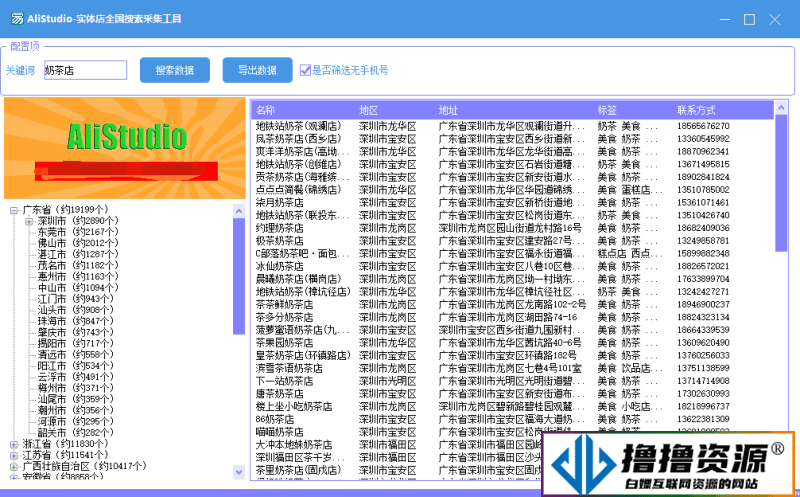Close the AliStudio window

click(x=775, y=19)
